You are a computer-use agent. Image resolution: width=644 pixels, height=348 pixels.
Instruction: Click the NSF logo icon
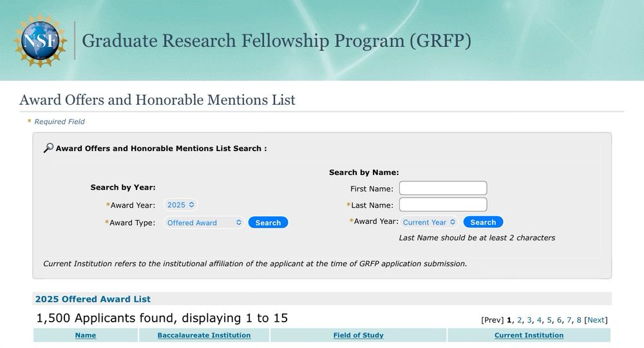tap(40, 41)
